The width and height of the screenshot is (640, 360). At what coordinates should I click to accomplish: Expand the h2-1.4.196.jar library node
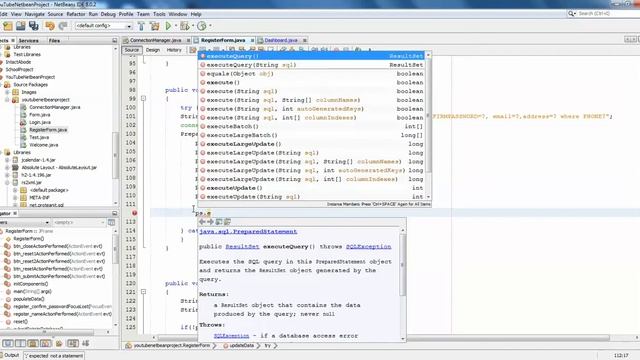pos(7,175)
